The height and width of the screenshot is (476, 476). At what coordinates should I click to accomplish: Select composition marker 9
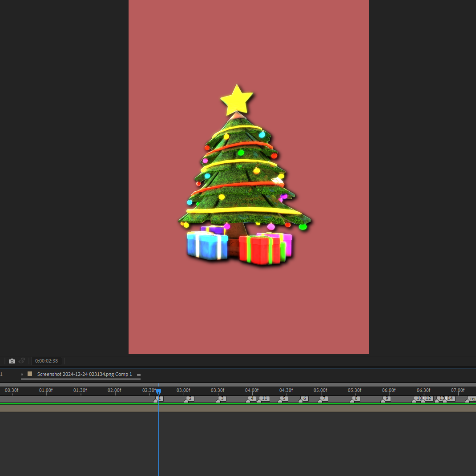point(386,399)
